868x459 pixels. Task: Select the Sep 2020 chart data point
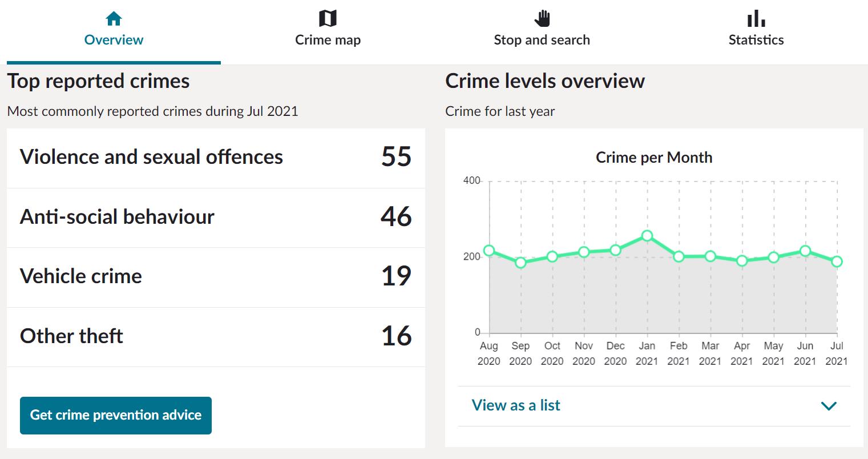[x=520, y=263]
